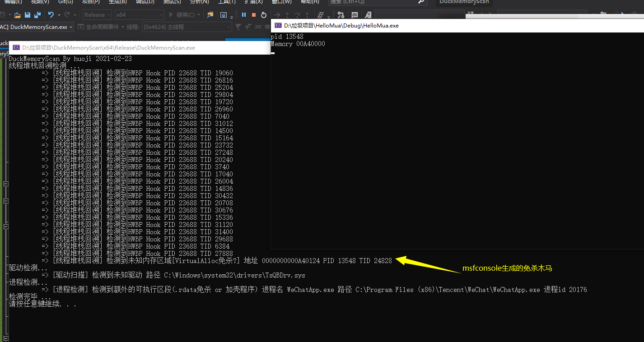Click the Restart debugging icon
Image resolution: width=644 pixels, height=342 pixels.
264,15
